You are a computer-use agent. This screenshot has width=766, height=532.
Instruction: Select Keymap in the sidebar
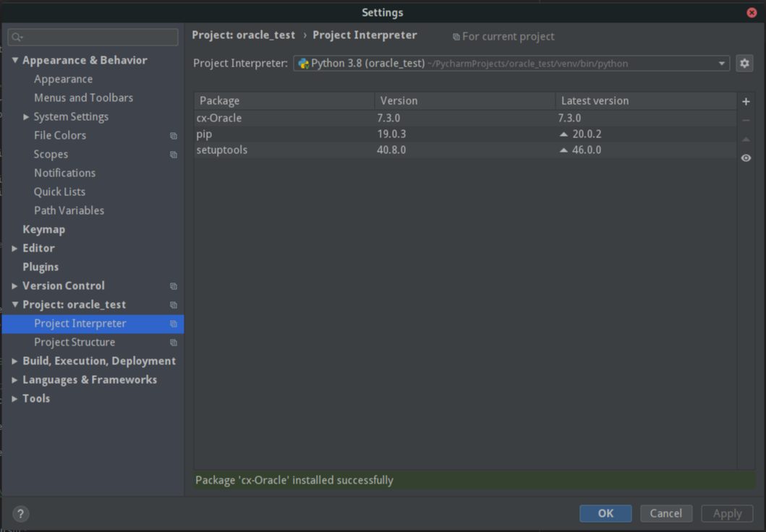44,229
